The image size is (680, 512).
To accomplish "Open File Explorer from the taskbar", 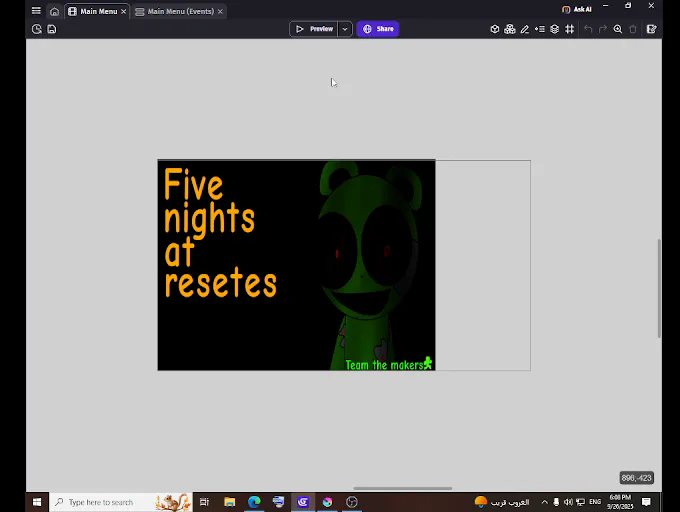I will pos(229,502).
